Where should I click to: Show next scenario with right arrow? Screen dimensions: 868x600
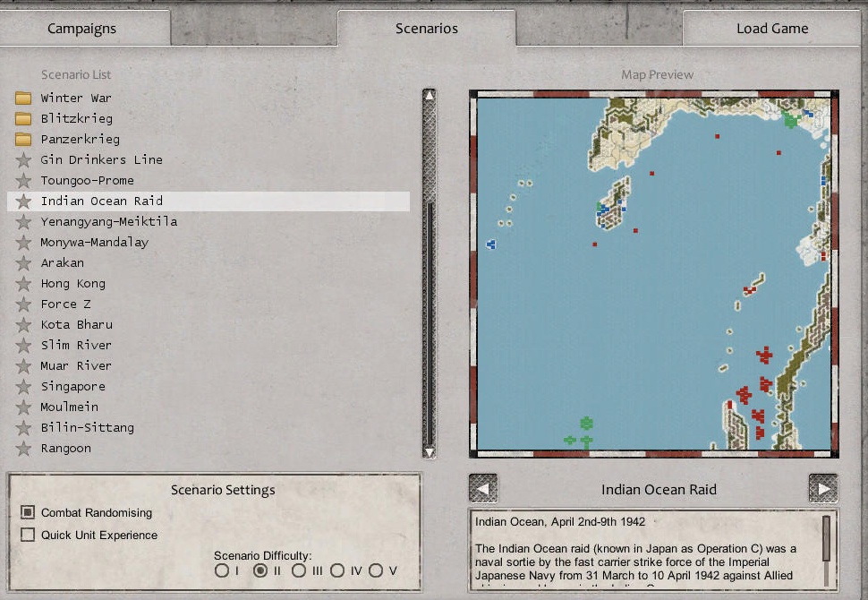point(823,489)
